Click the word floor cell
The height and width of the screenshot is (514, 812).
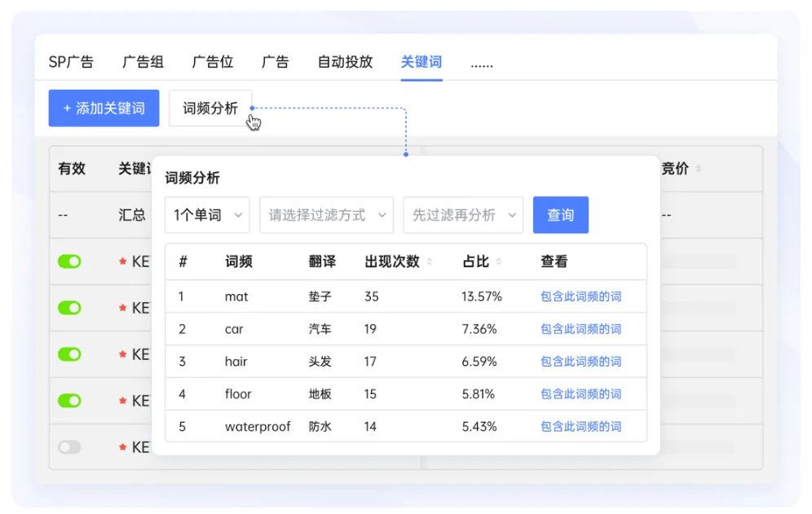238,394
